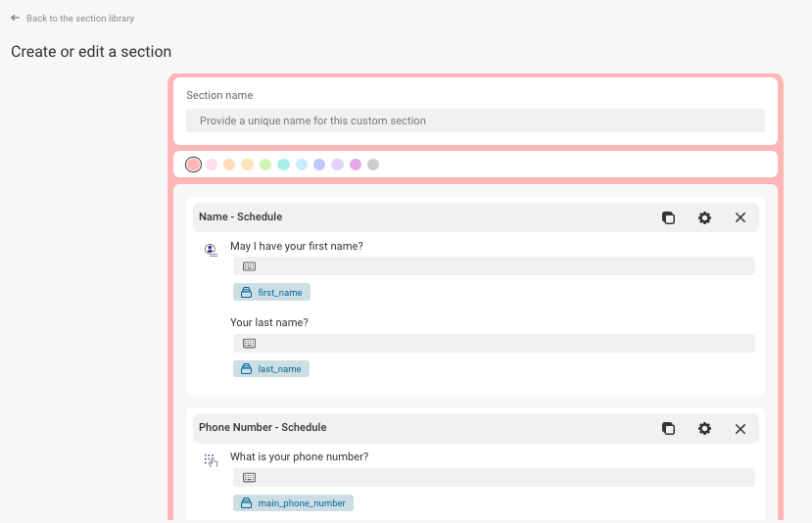This screenshot has height=523, width=812.
Task: Choose the light green color swatch
Action: point(265,165)
